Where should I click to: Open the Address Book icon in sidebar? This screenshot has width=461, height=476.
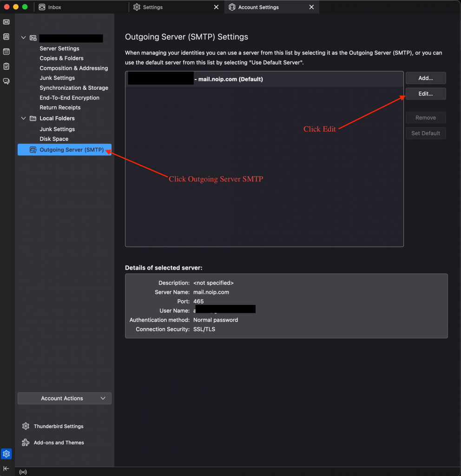pyautogui.click(x=7, y=37)
